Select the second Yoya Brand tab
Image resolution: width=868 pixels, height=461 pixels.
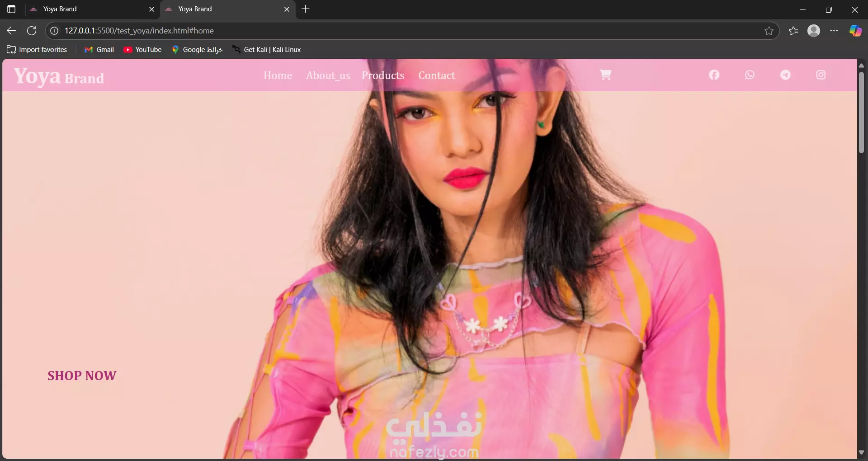point(228,9)
